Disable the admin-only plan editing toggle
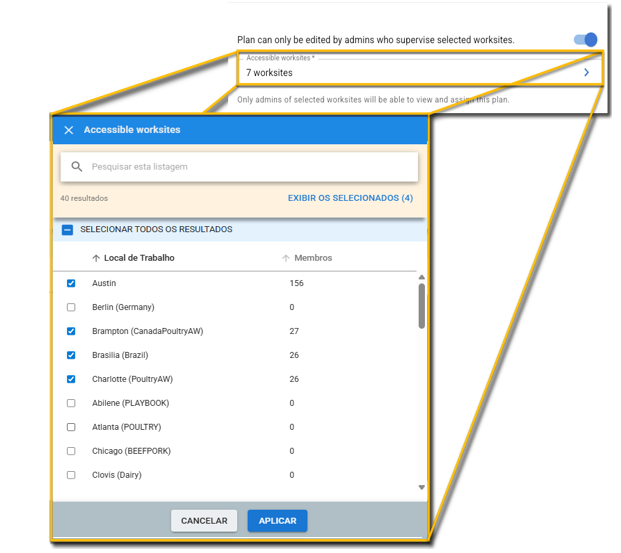Screen dimensions: 621x553 tap(585, 40)
